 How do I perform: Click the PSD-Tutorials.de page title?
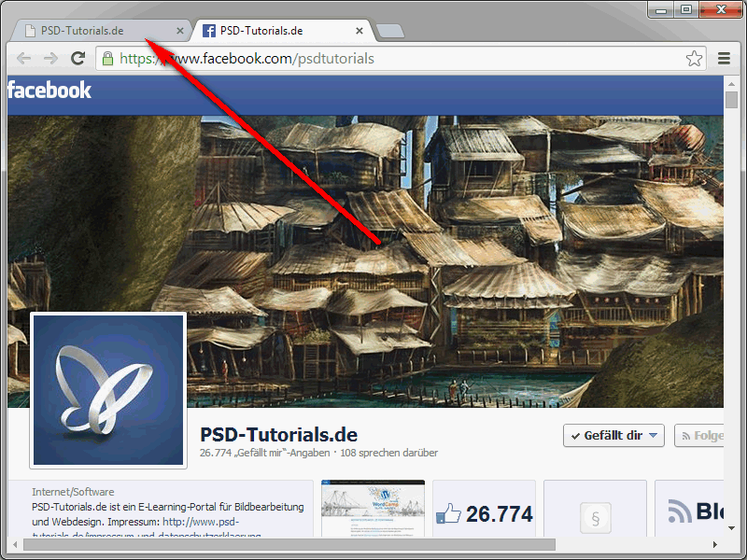tap(278, 435)
